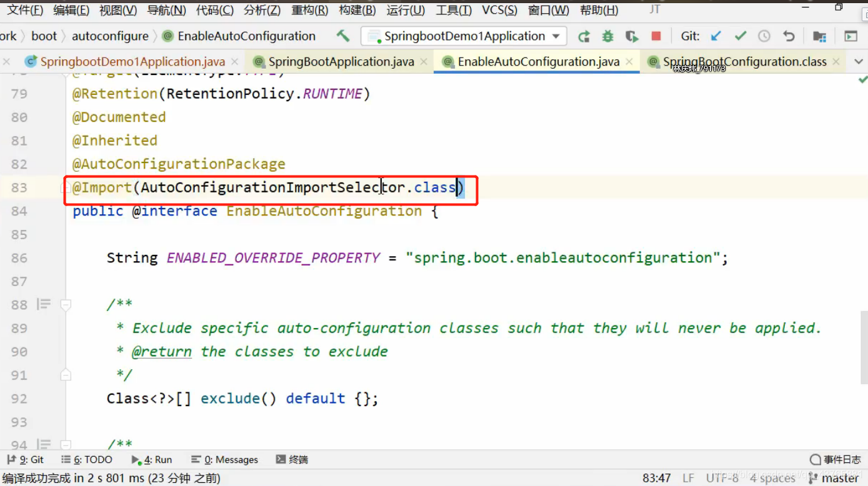The height and width of the screenshot is (486, 868).
Task: Change the UTF-8 file encoding
Action: 722,478
